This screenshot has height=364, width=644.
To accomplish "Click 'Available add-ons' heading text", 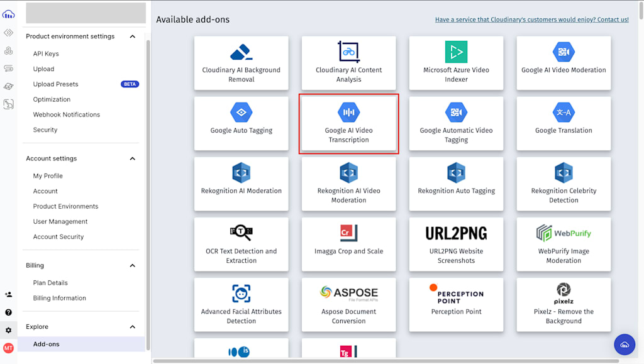I will pyautogui.click(x=192, y=19).
